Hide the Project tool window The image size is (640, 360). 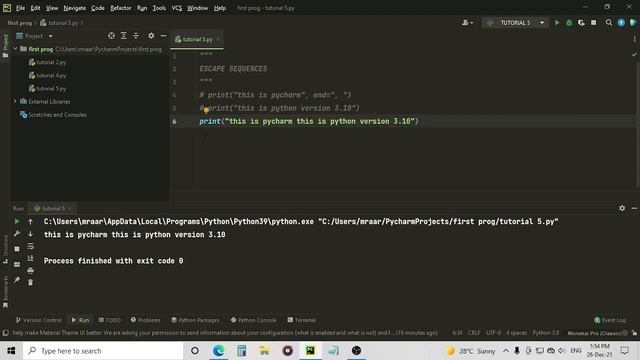163,36
